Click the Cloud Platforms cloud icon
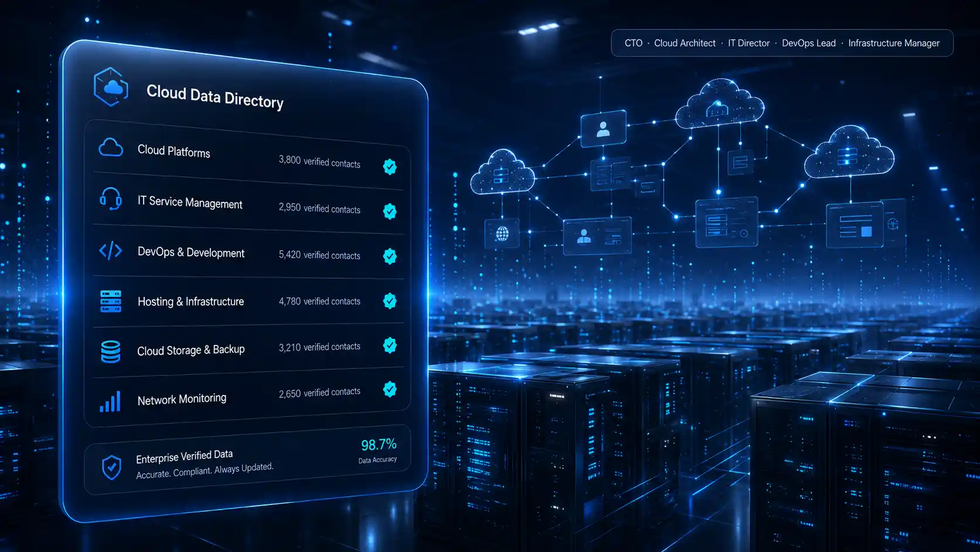 pyautogui.click(x=111, y=147)
